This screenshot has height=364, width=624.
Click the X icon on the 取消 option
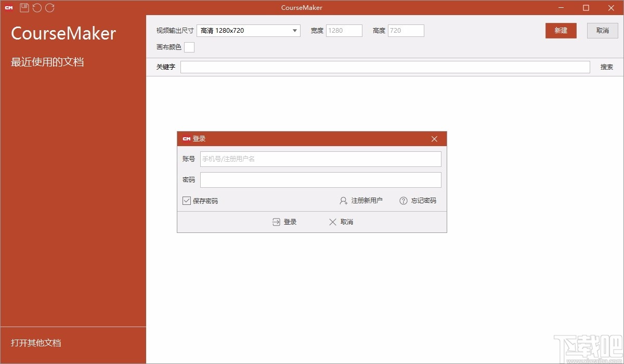[332, 222]
